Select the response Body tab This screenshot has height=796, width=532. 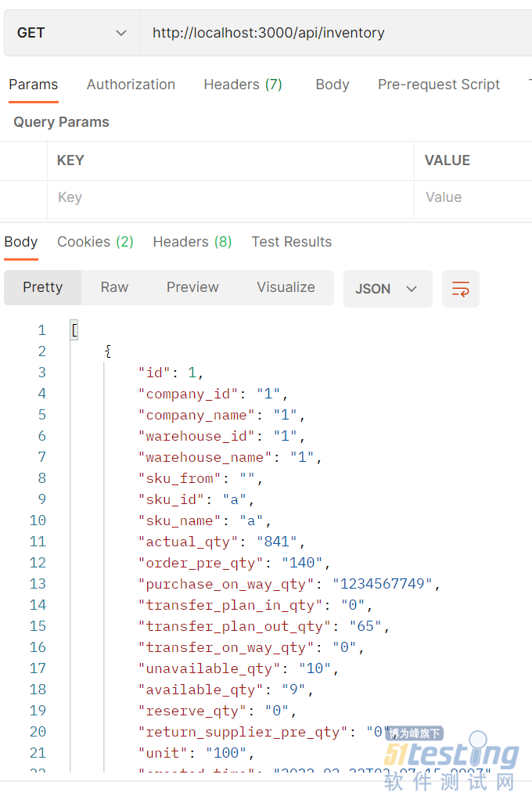coord(21,242)
